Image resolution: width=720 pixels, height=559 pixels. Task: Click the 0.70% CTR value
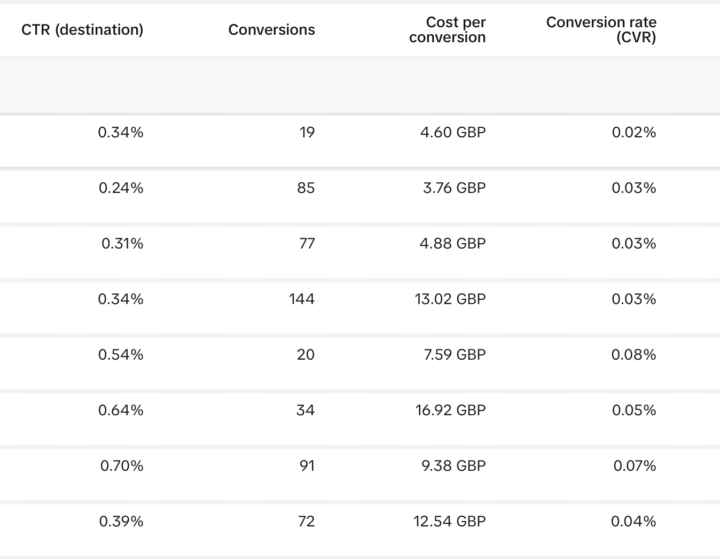(121, 466)
